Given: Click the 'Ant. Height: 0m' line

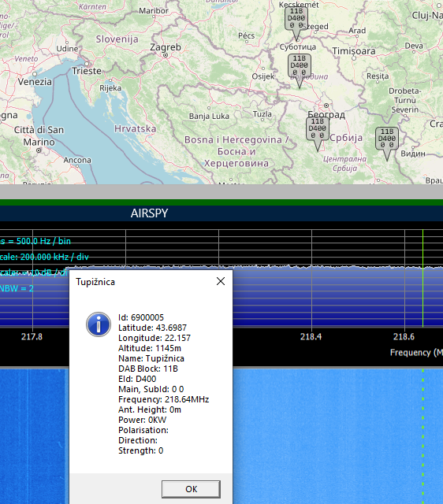Looking at the screenshot, I should coord(150,409).
